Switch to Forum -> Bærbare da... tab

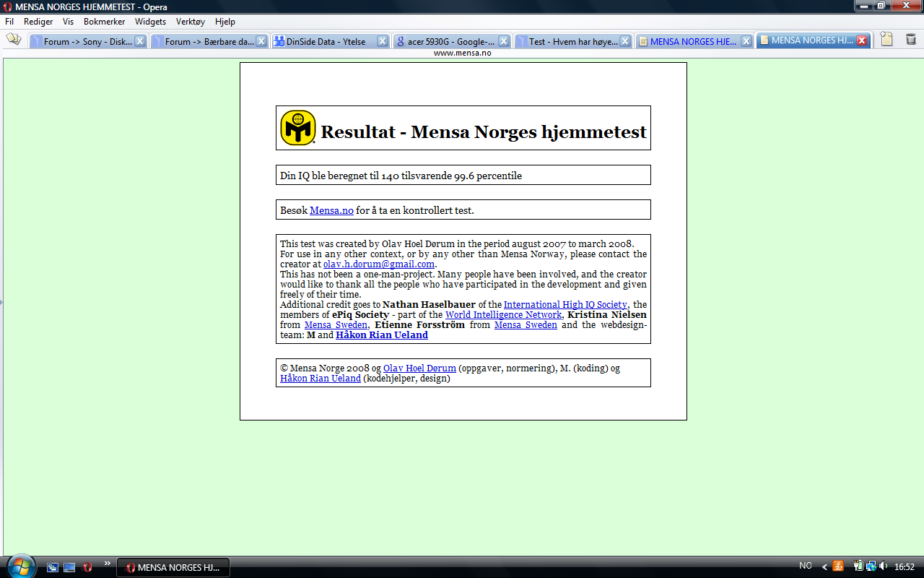point(209,41)
